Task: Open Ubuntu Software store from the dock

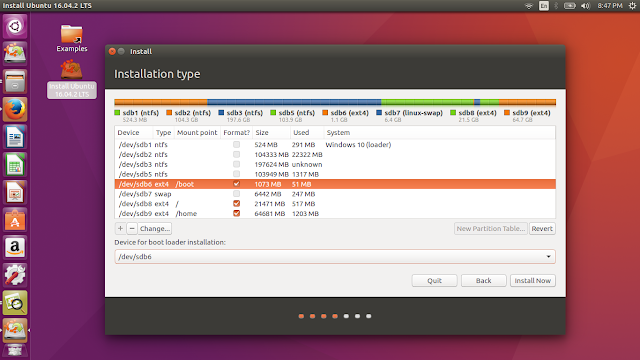Action: [15, 220]
